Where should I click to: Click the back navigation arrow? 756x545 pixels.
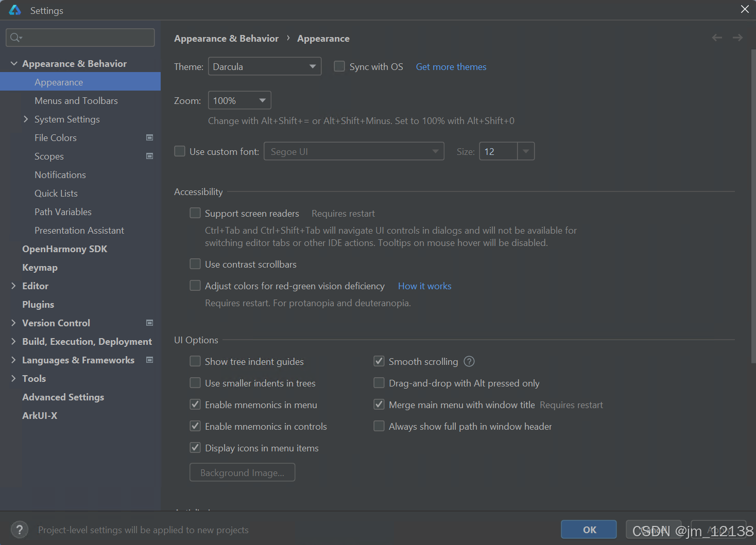[717, 38]
